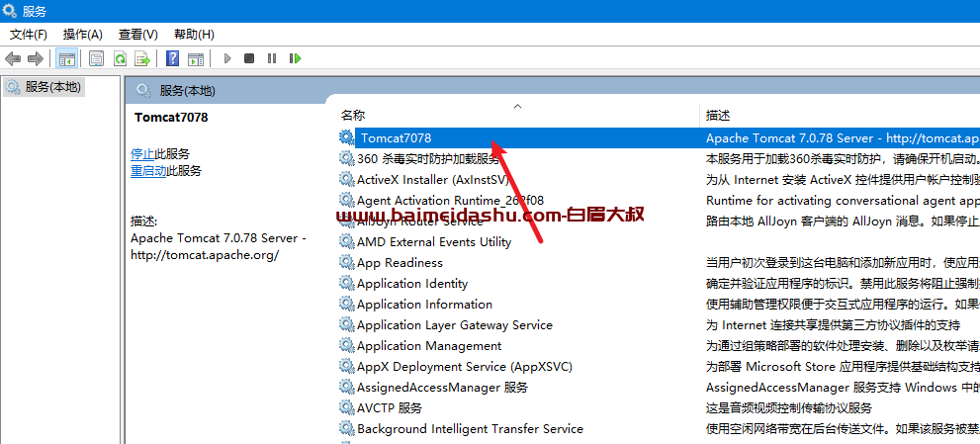Click gear icon beside Application Identity
This screenshot has width=980, height=444.
[x=346, y=283]
